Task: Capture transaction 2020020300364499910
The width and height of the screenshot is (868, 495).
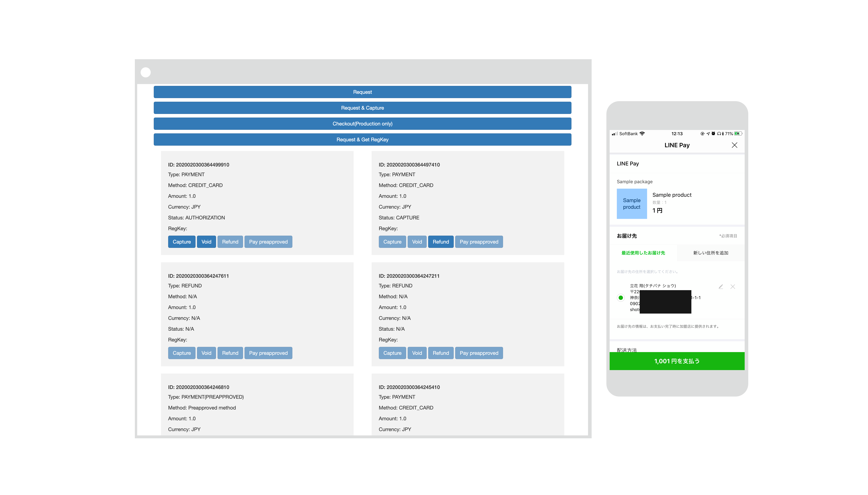Action: pos(181,242)
